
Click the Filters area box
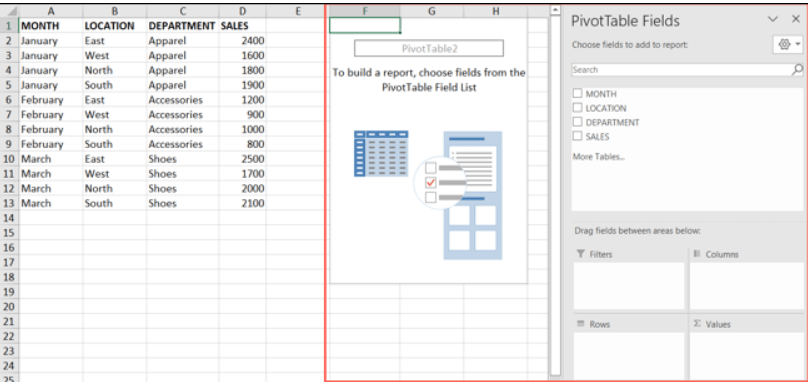click(x=629, y=286)
